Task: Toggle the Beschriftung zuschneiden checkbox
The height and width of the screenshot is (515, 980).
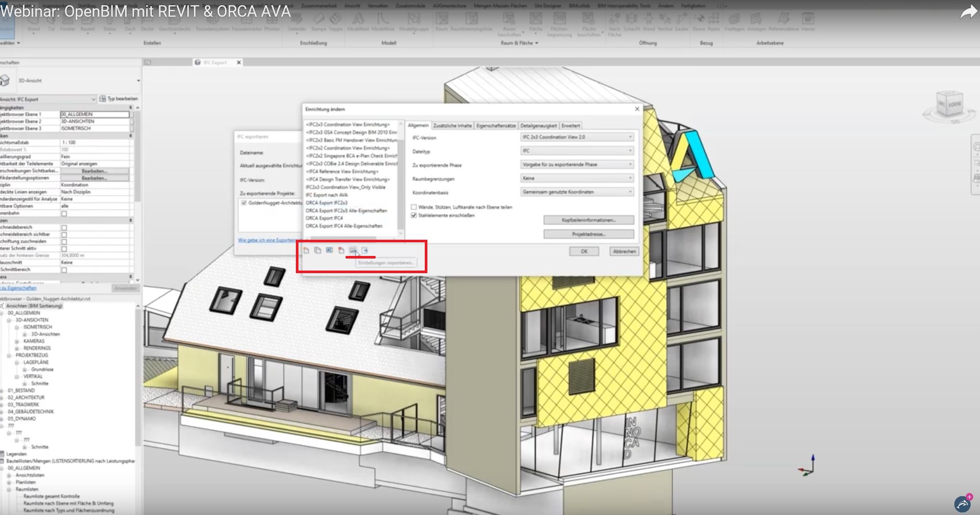Action: click(64, 241)
